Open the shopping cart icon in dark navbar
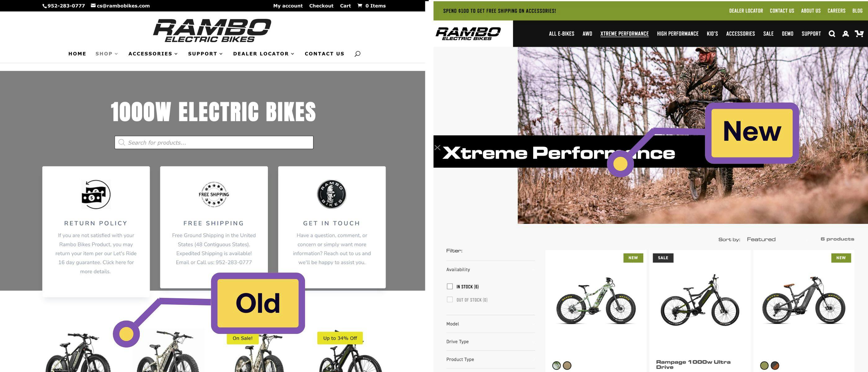Viewport: 868px width, 372px height. (x=859, y=34)
